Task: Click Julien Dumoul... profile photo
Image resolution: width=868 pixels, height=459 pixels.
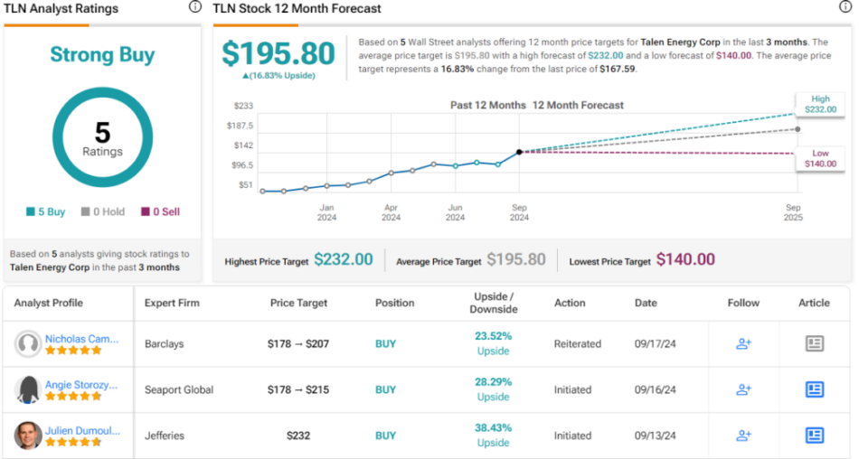Action: 28,436
